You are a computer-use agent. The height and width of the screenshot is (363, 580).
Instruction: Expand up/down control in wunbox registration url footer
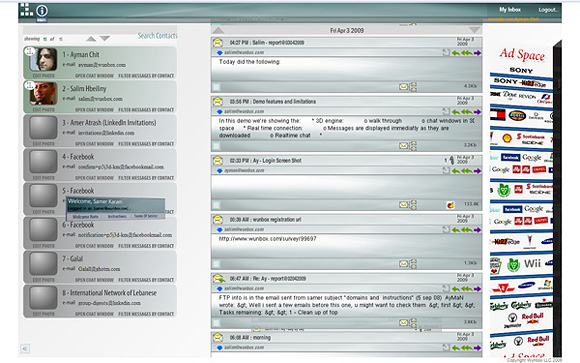414,263
